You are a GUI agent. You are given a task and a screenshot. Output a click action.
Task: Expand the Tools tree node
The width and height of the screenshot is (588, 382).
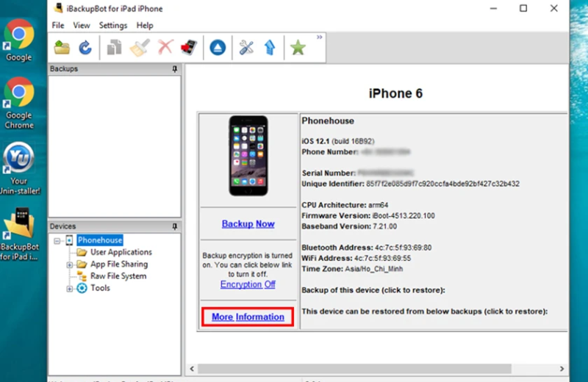(x=69, y=289)
